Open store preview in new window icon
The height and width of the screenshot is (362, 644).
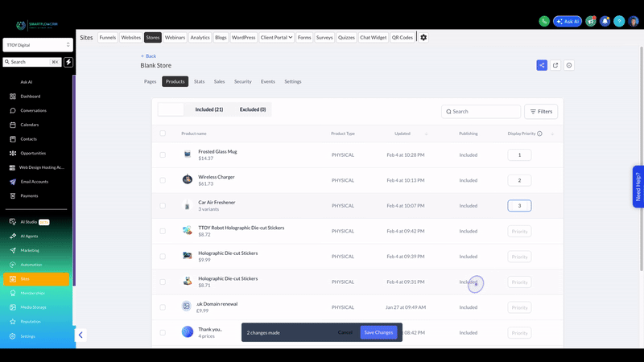[555, 65]
